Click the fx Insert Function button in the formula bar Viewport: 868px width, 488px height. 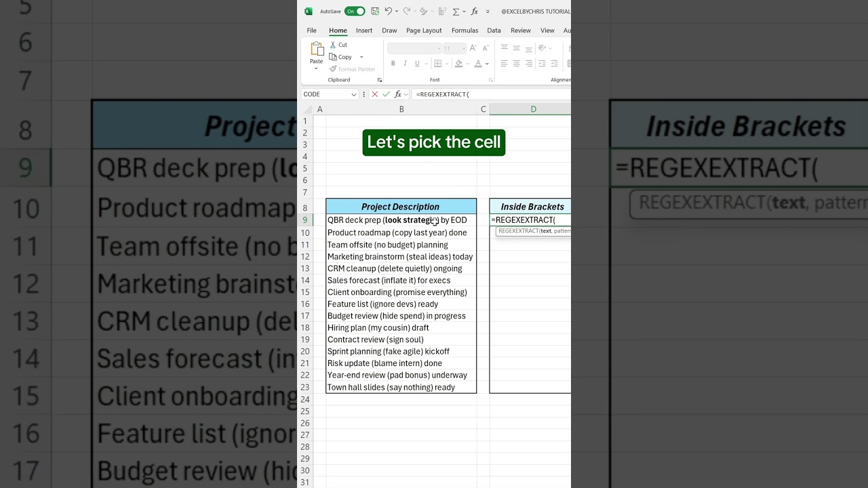click(x=398, y=95)
